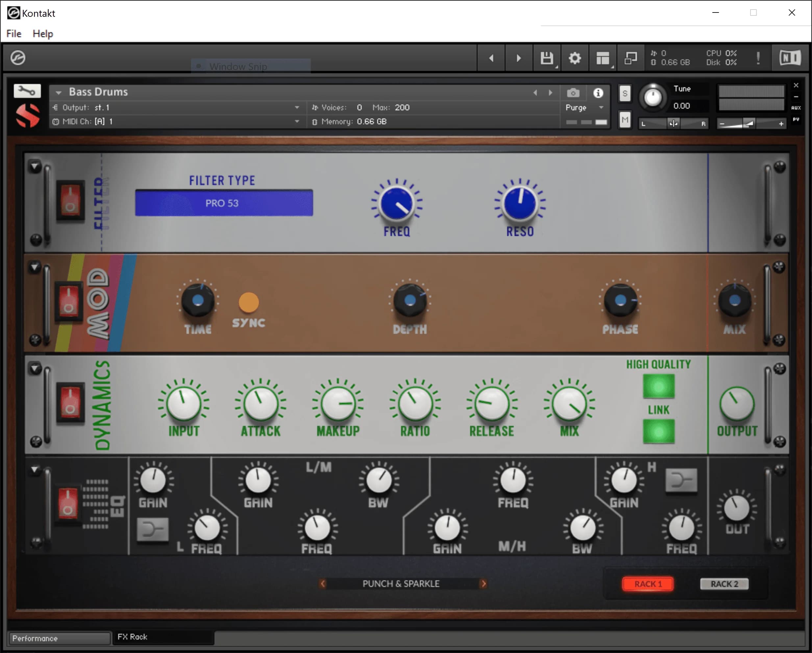Image resolution: width=812 pixels, height=653 pixels.
Task: Toggle the Filter power switch
Action: click(x=70, y=201)
